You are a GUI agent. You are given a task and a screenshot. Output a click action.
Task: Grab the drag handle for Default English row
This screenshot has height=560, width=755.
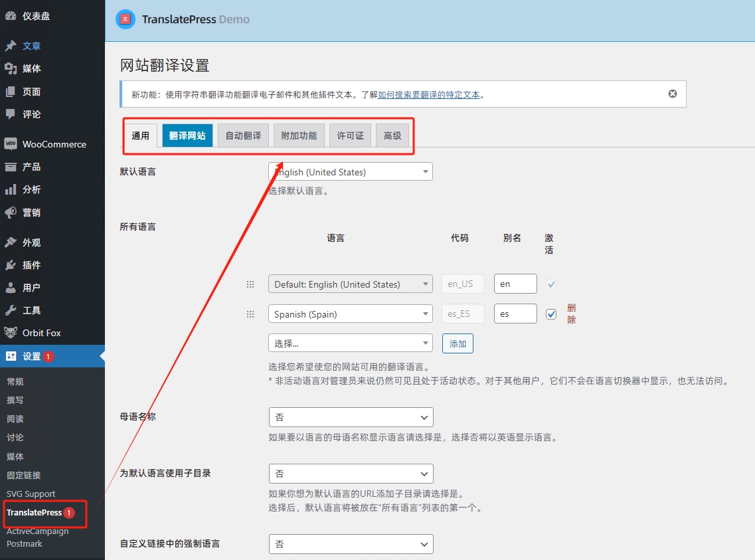click(x=250, y=284)
